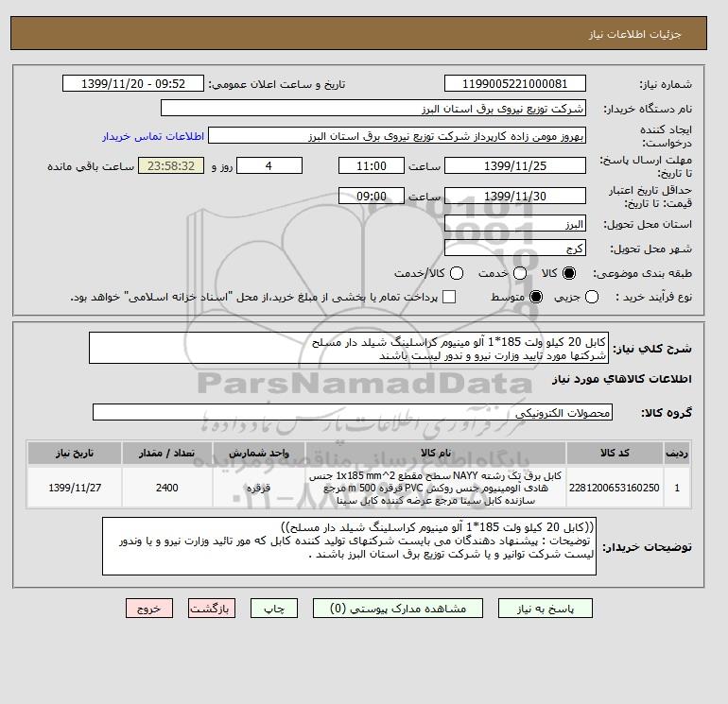The height and width of the screenshot is (704, 728).
Task: Click the quantity cell 2400
Action: coord(167,488)
